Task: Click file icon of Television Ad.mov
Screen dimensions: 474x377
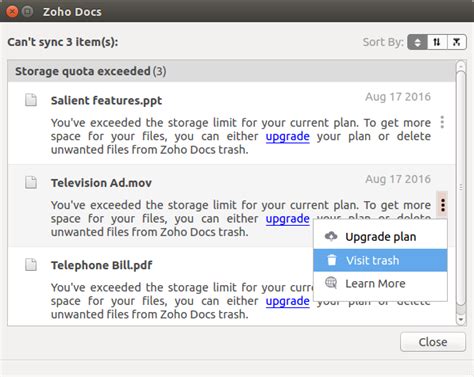Action: [x=31, y=182]
